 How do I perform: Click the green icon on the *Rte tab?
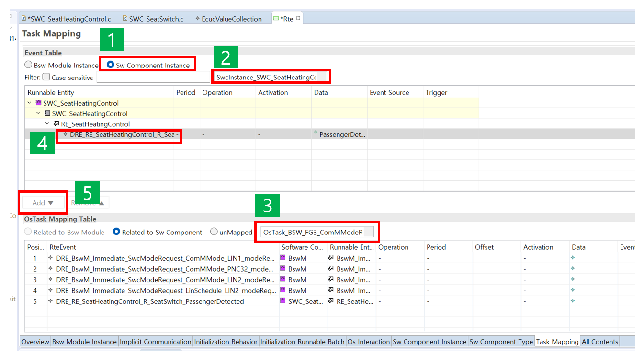point(276,19)
